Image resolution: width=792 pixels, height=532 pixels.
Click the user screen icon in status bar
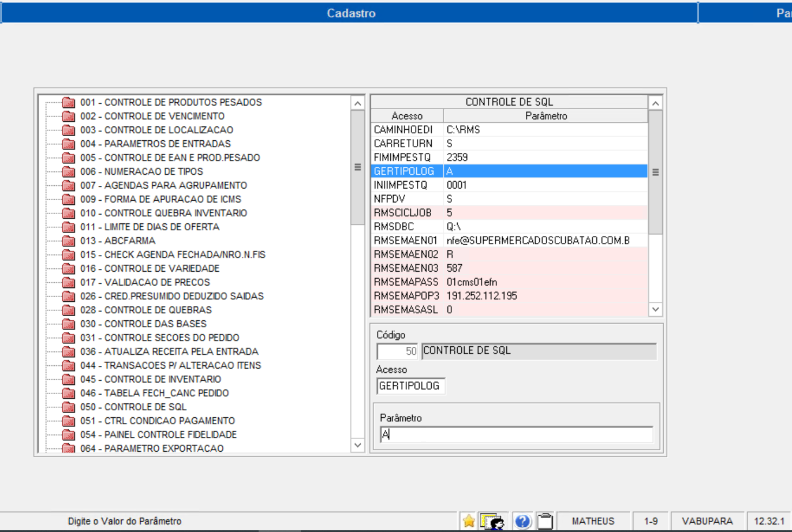click(x=492, y=522)
